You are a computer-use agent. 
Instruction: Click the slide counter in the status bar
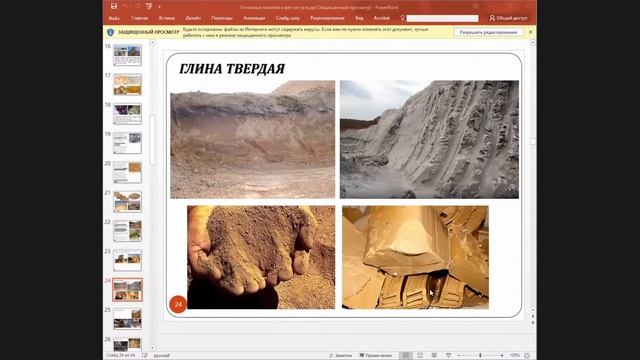pos(120,356)
